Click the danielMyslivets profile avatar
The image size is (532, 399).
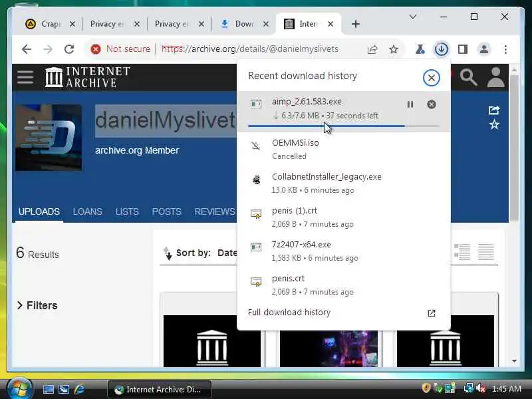[x=49, y=138]
